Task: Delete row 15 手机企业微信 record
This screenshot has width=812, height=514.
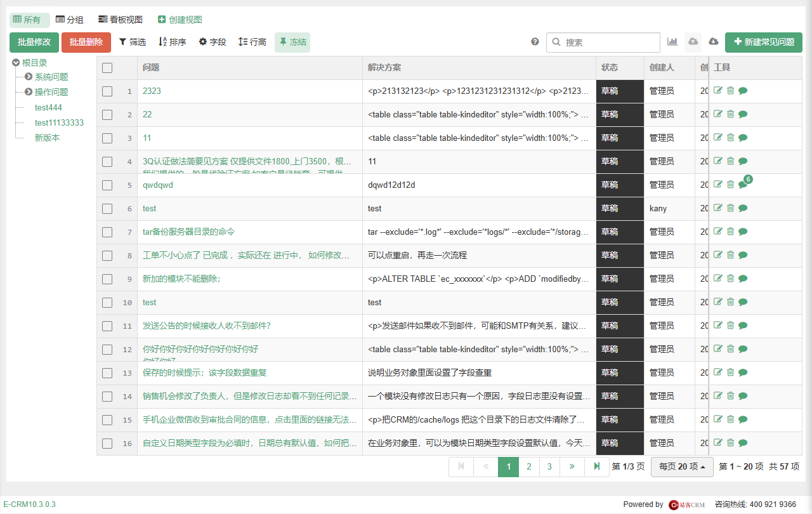Action: click(x=730, y=419)
